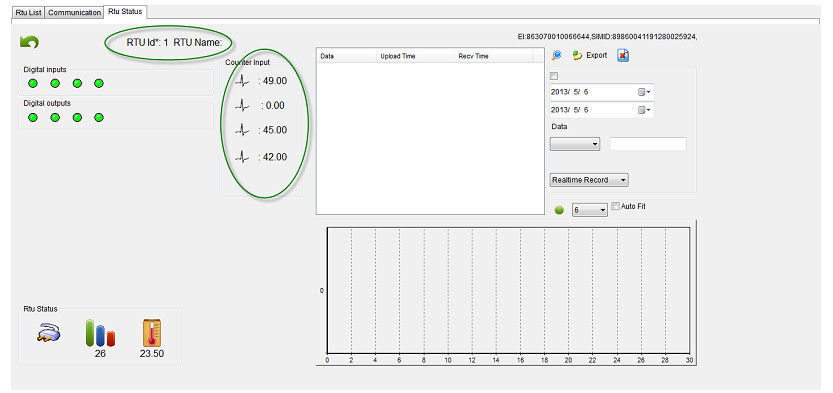Click the empty Data value input field

point(648,144)
